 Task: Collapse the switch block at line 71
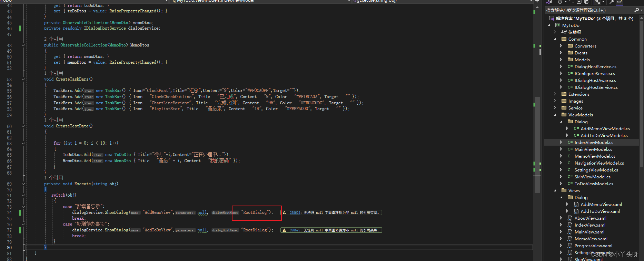23,196
